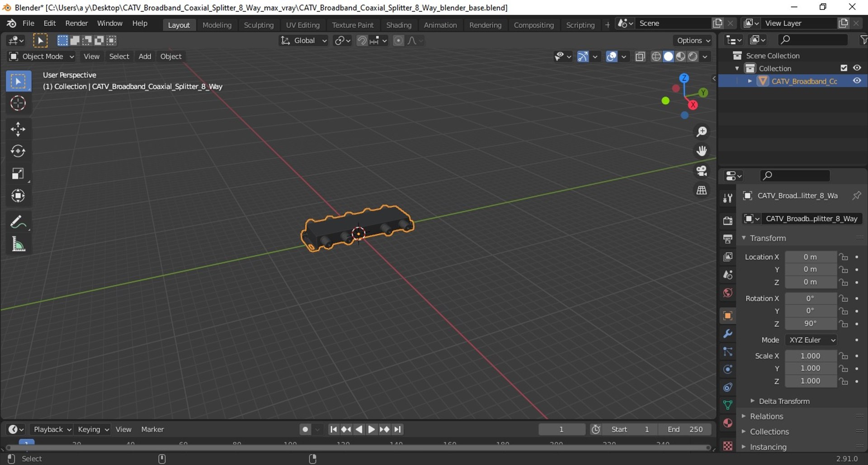Select the Annotate pencil tool

[x=18, y=222]
